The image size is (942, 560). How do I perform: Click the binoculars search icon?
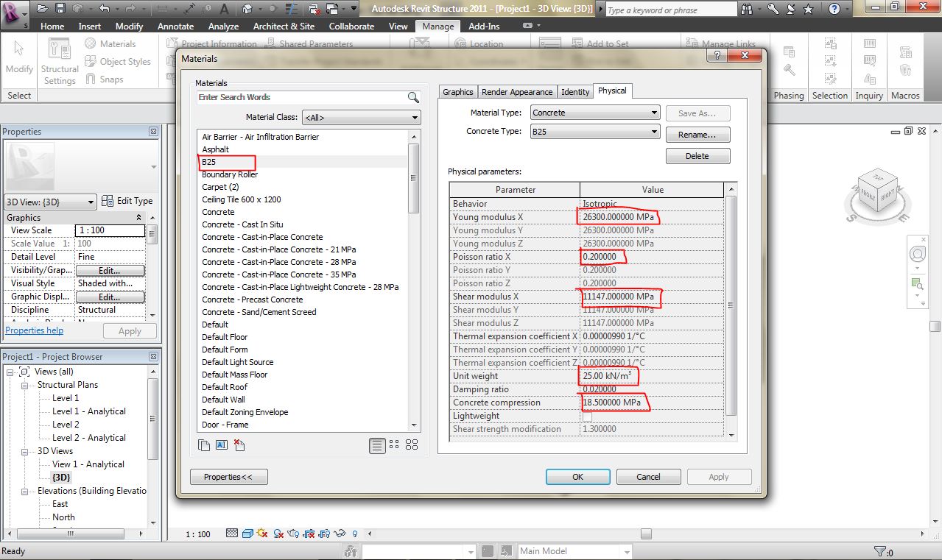[x=748, y=10]
